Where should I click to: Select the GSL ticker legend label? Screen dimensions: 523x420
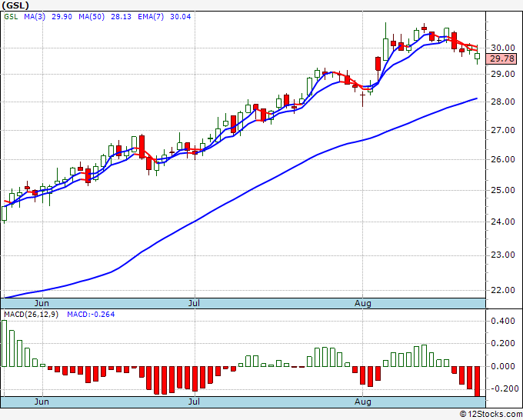(x=11, y=16)
